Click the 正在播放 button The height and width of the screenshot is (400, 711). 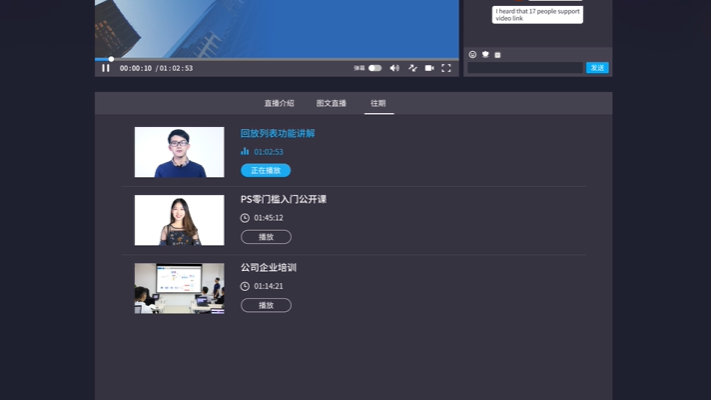click(266, 171)
